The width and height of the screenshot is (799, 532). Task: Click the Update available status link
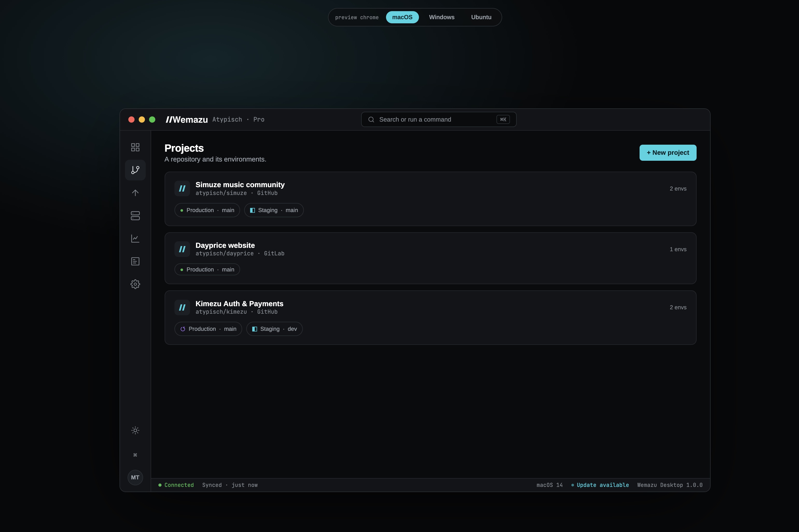600,485
